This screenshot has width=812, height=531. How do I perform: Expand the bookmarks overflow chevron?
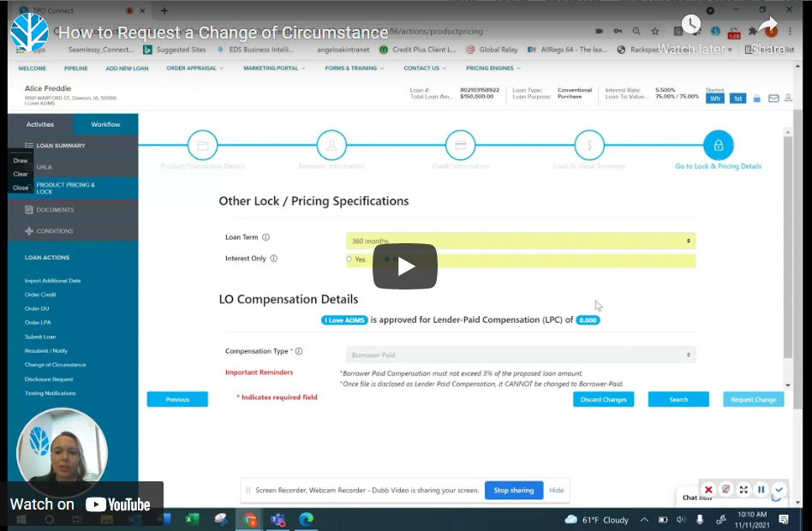[x=730, y=50]
